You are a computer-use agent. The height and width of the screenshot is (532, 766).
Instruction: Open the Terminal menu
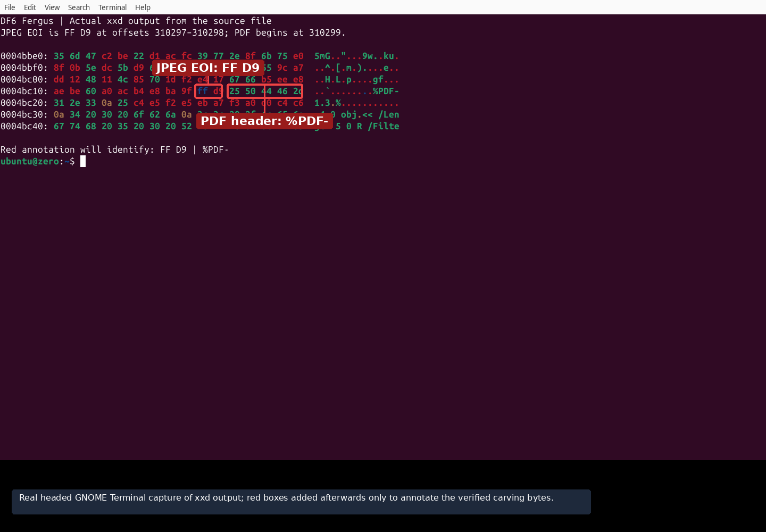[112, 7]
